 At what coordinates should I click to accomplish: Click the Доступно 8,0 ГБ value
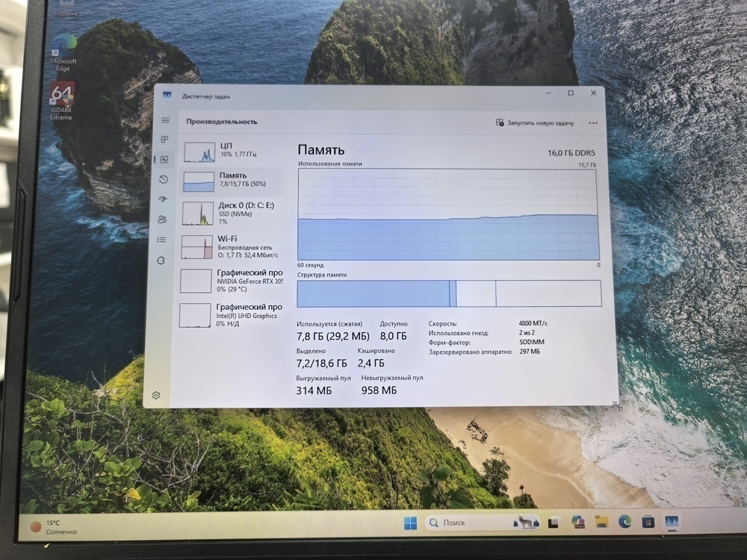pyautogui.click(x=394, y=336)
